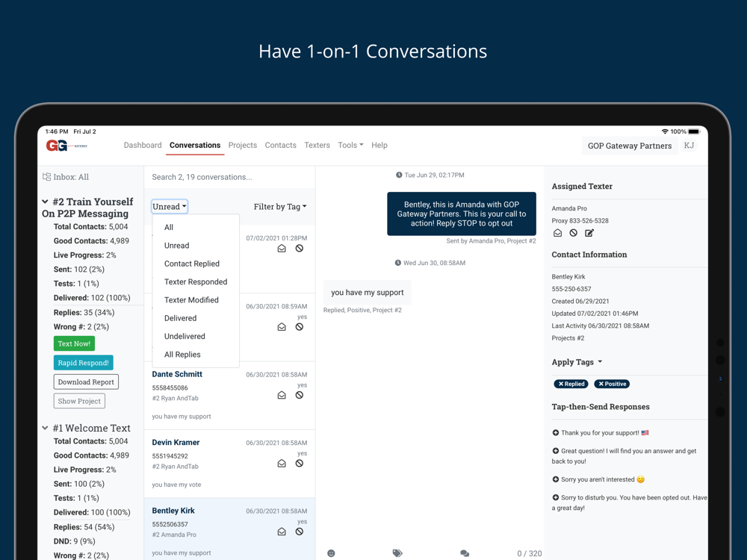Block Dante Schmitt contact
Screen dimensions: 747x560
tap(300, 395)
